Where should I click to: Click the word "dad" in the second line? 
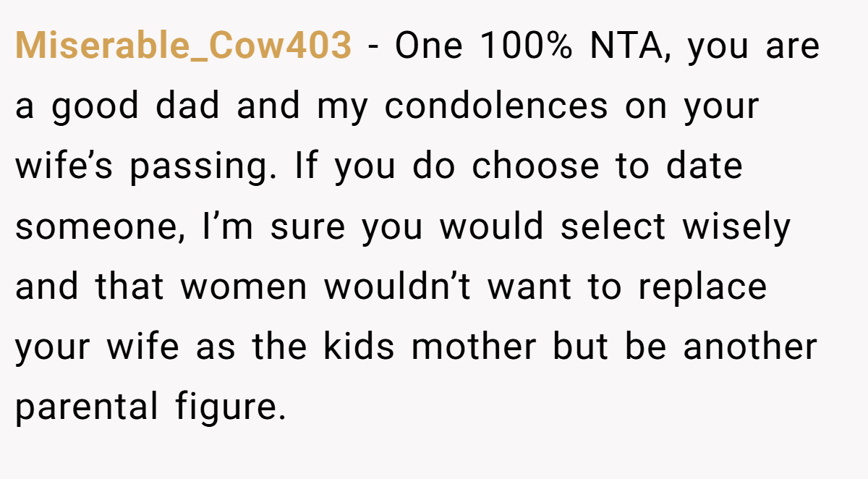[x=191, y=106]
